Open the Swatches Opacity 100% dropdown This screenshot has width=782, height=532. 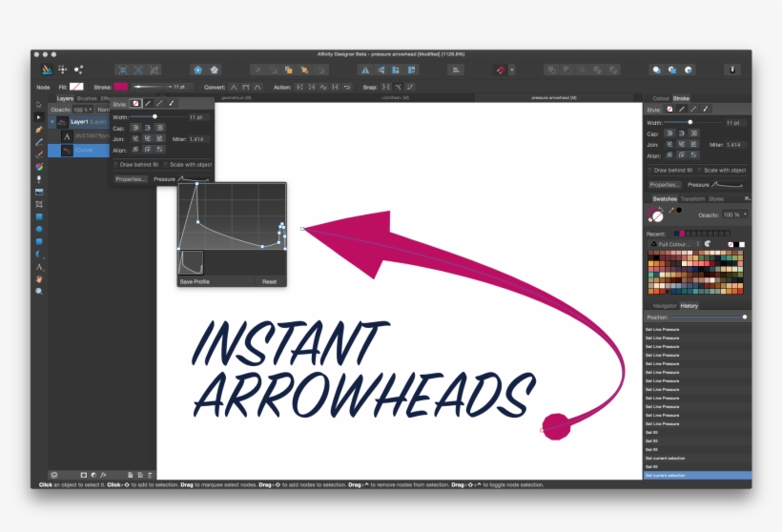pyautogui.click(x=745, y=215)
